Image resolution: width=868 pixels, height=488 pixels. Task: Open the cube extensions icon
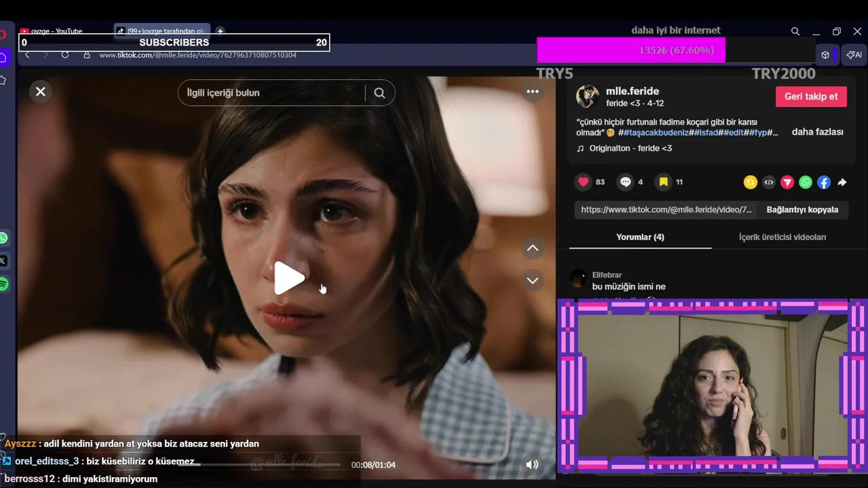825,55
